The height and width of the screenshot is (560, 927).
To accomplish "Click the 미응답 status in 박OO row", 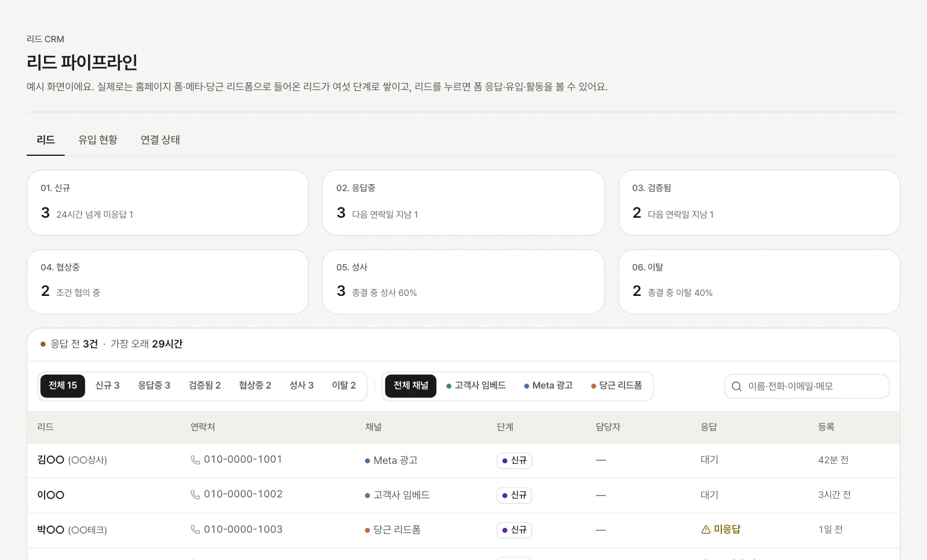I will [721, 529].
